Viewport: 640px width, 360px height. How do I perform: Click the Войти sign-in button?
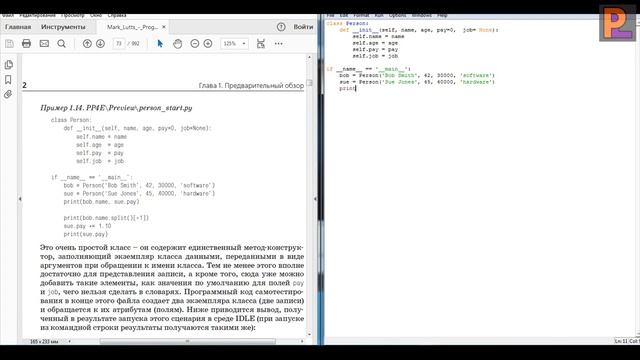pyautogui.click(x=303, y=27)
